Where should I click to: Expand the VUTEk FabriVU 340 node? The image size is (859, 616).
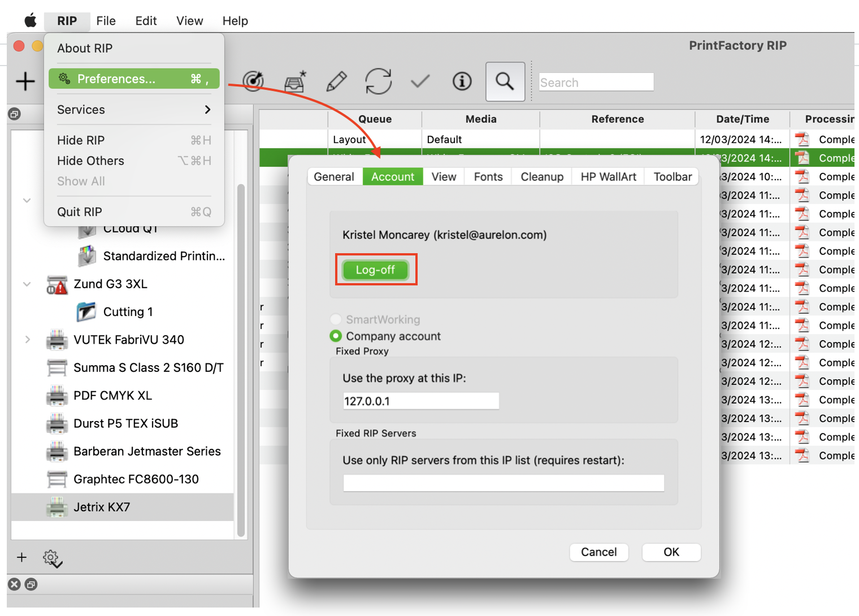pos(27,340)
